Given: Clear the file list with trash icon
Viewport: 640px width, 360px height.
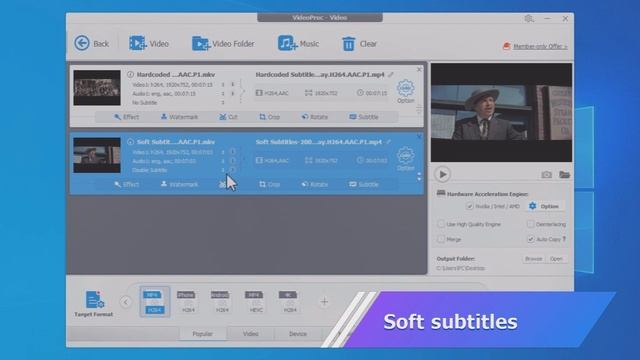Looking at the screenshot, I should pos(359,44).
